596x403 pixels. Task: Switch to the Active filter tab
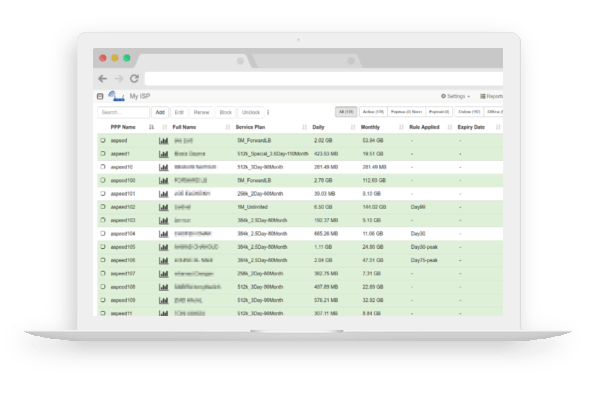[x=373, y=112]
